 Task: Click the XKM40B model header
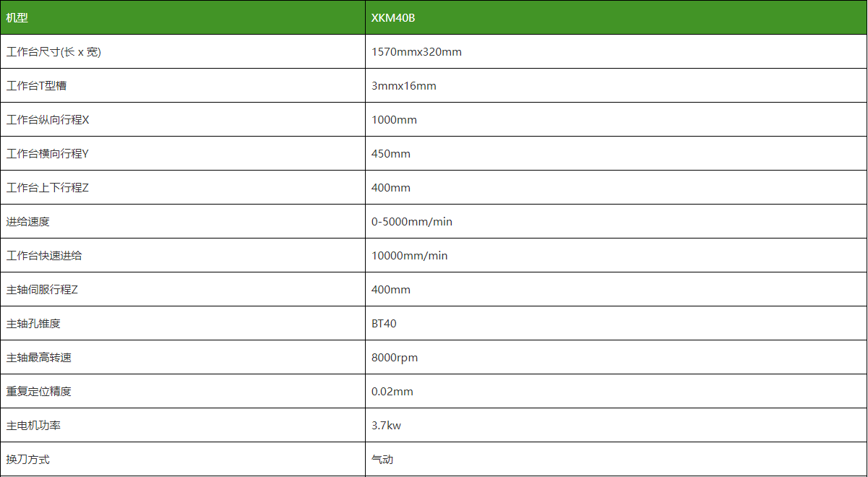tap(393, 17)
